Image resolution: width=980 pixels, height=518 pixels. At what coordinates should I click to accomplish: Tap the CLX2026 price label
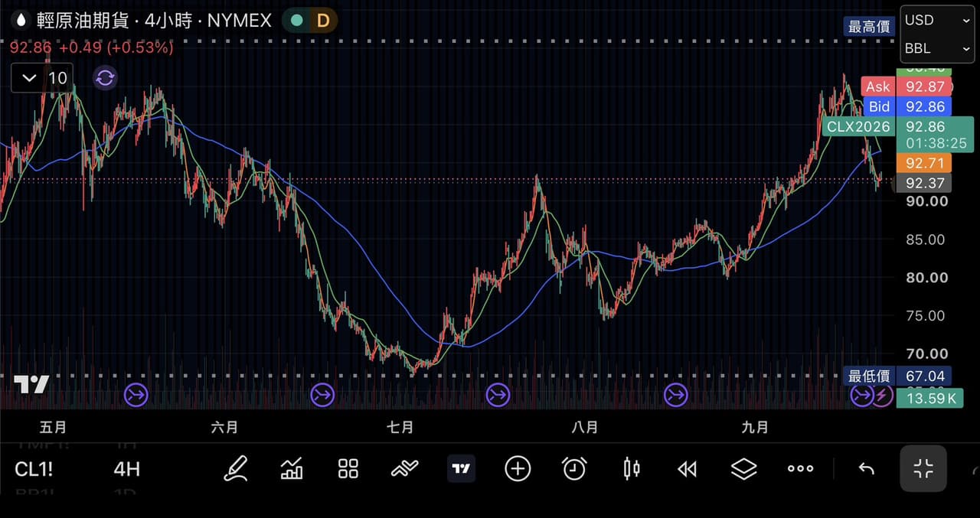coord(858,127)
